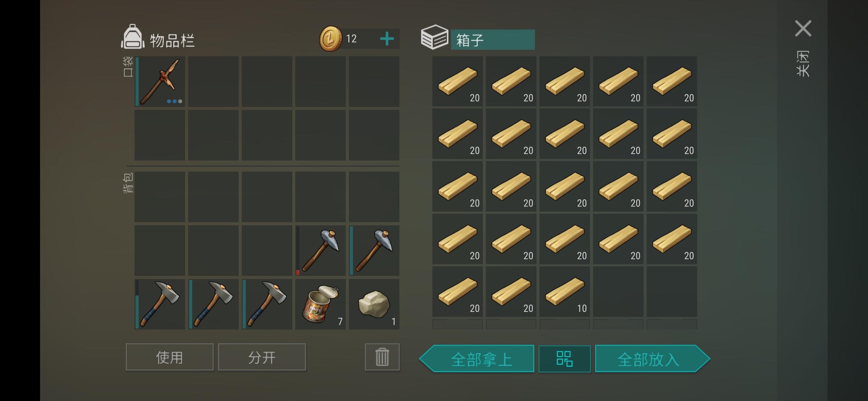868x401 pixels.
Task: Select the plank stack of 10
Action: (x=565, y=292)
